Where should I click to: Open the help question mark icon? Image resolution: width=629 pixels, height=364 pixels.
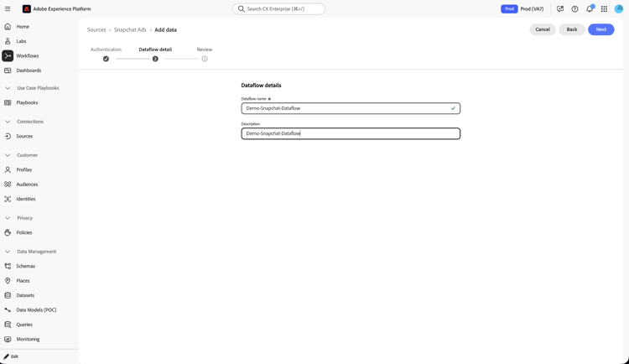click(x=574, y=9)
